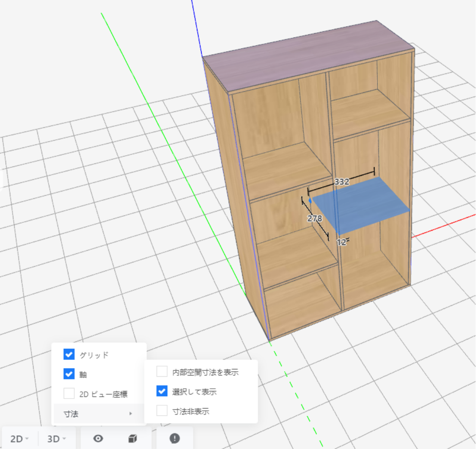Image resolution: width=476 pixels, height=449 pixels.
Task: Click the 寸法非表示 label text
Action: (190, 411)
